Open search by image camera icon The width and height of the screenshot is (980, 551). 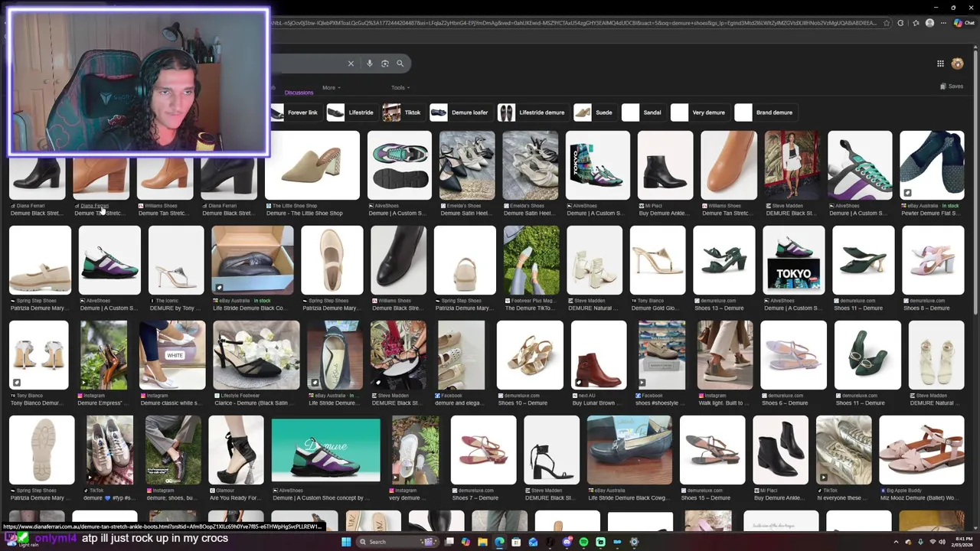385,64
